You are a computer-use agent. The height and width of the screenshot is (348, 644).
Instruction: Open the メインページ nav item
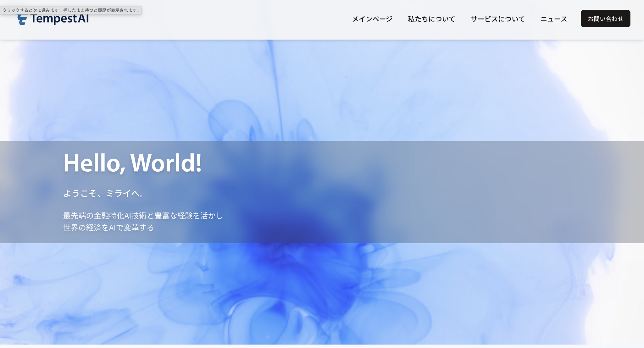(x=372, y=19)
